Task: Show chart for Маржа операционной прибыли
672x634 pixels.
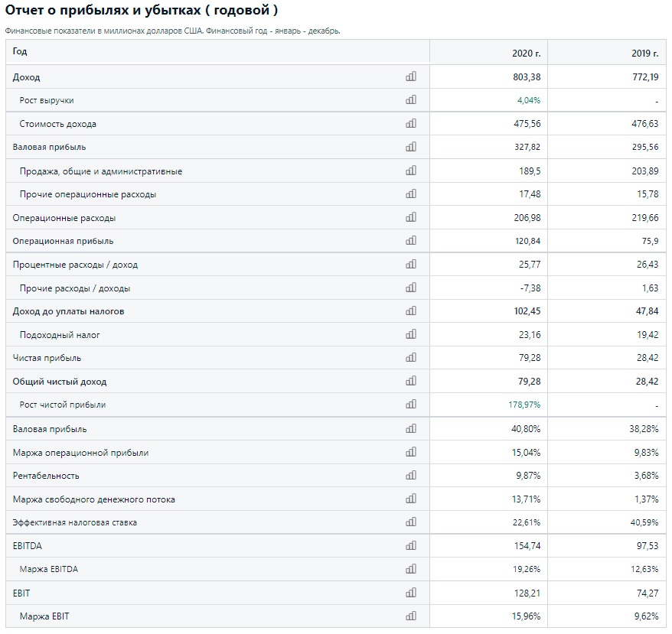Action: pos(411,452)
